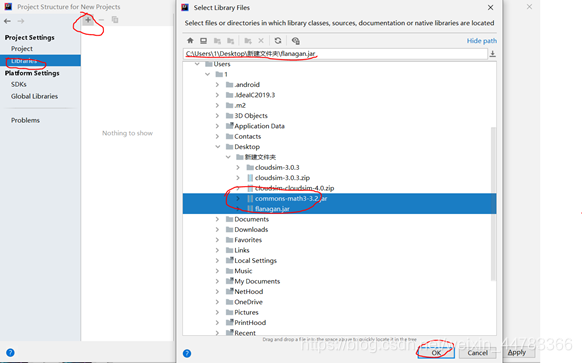Collapse the folder named 1
582x363 pixels.
pyautogui.click(x=207, y=74)
